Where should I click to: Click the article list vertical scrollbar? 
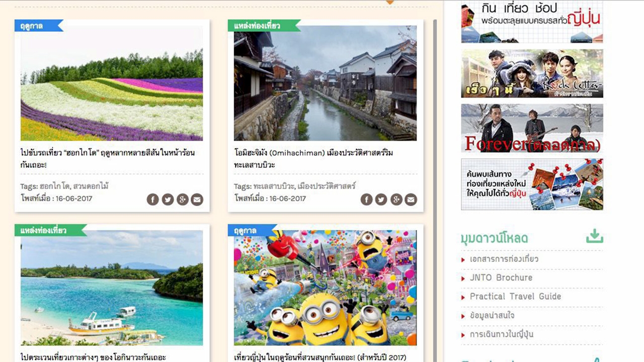click(435, 191)
